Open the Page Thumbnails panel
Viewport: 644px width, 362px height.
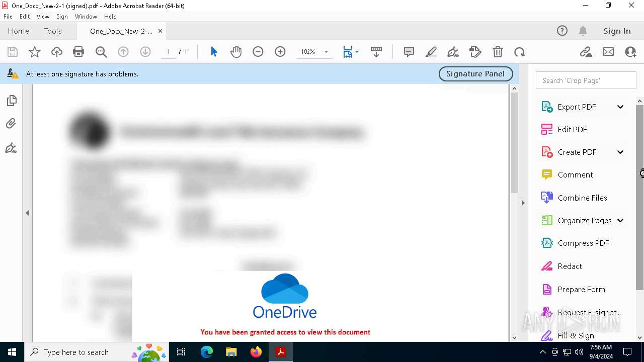click(x=12, y=101)
